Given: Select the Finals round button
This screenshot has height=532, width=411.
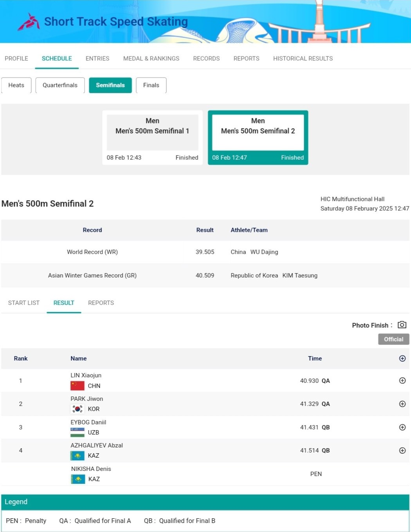Looking at the screenshot, I should (x=151, y=85).
